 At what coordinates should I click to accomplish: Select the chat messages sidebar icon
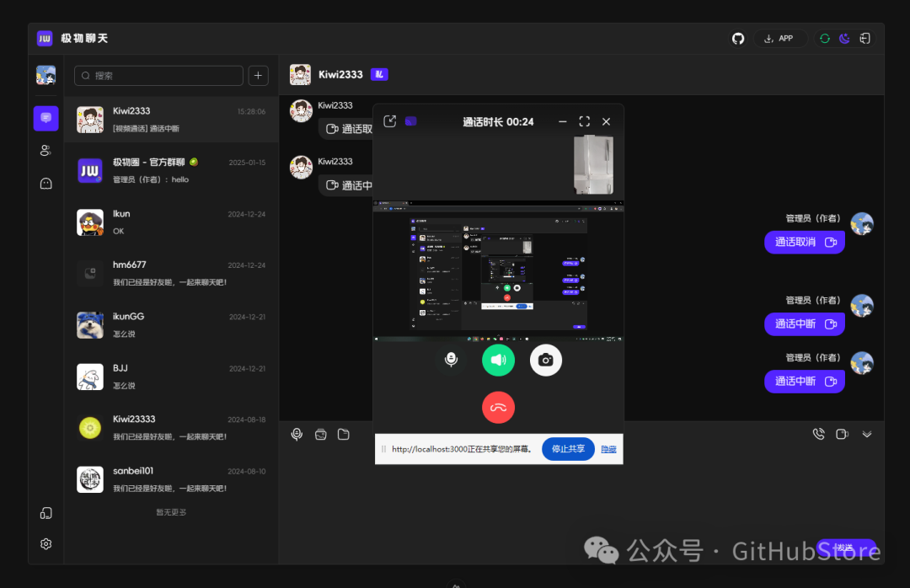[x=45, y=118]
